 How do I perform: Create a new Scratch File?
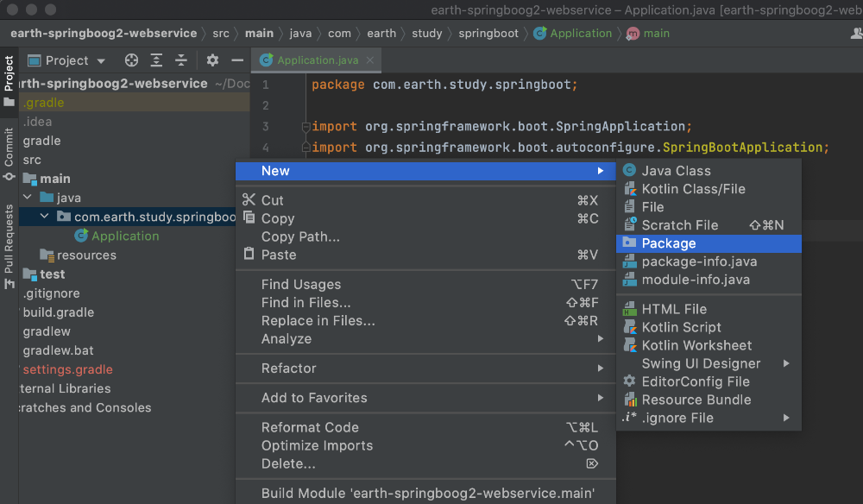tap(709, 225)
